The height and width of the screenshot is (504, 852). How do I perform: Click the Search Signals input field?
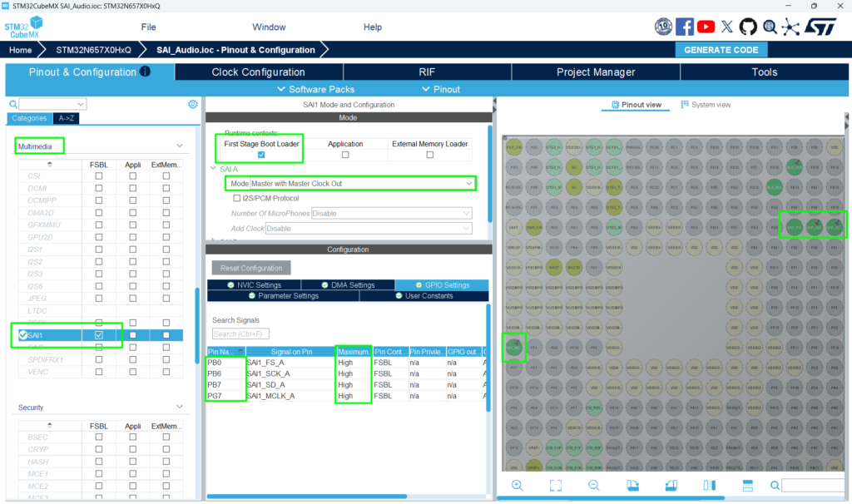click(240, 334)
